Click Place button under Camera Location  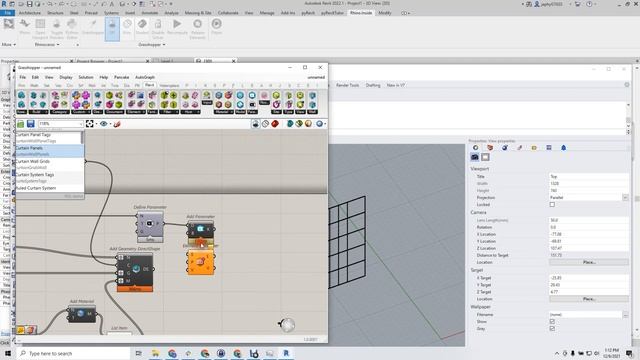tap(589, 262)
